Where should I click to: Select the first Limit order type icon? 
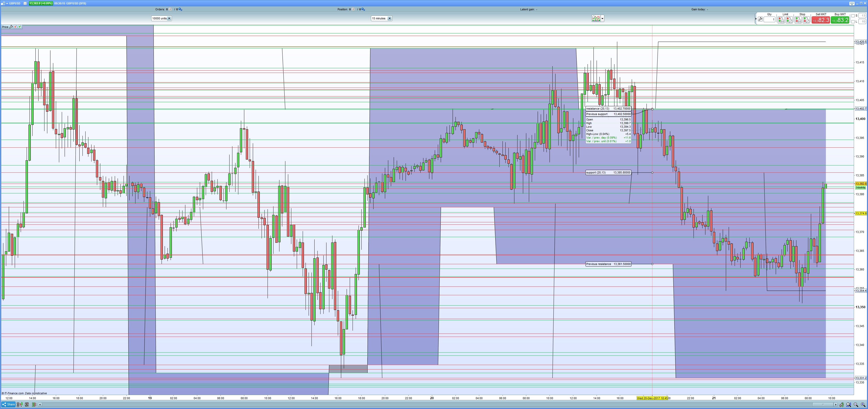click(x=781, y=20)
